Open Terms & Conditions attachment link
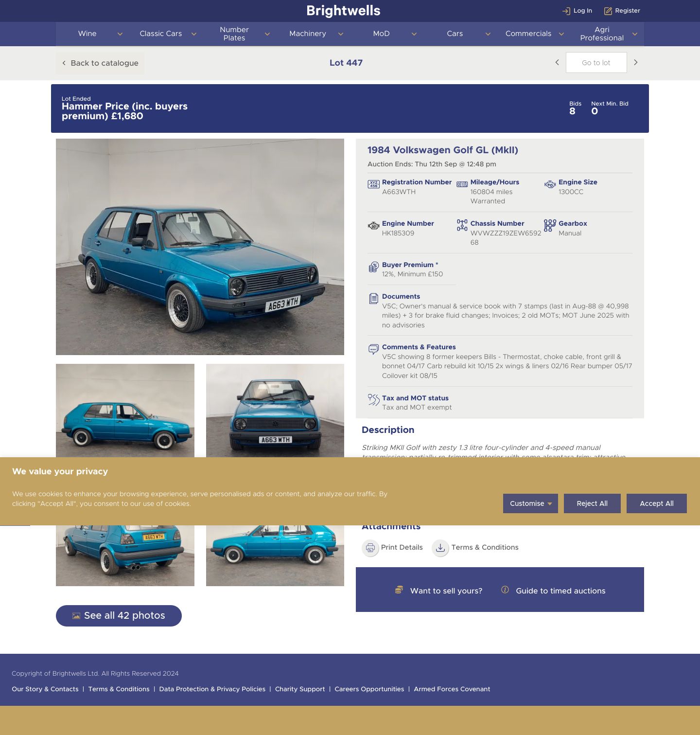This screenshot has width=700, height=735. pos(485,547)
